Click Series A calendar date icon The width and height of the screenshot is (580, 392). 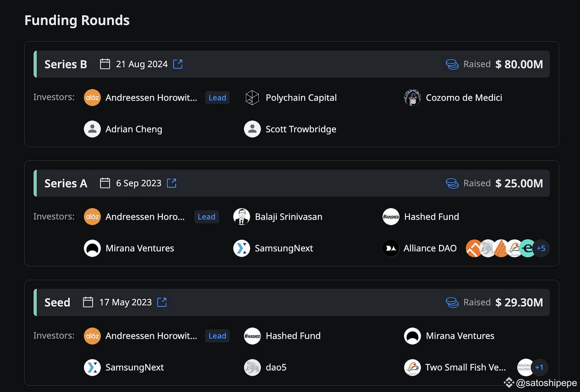tap(105, 183)
